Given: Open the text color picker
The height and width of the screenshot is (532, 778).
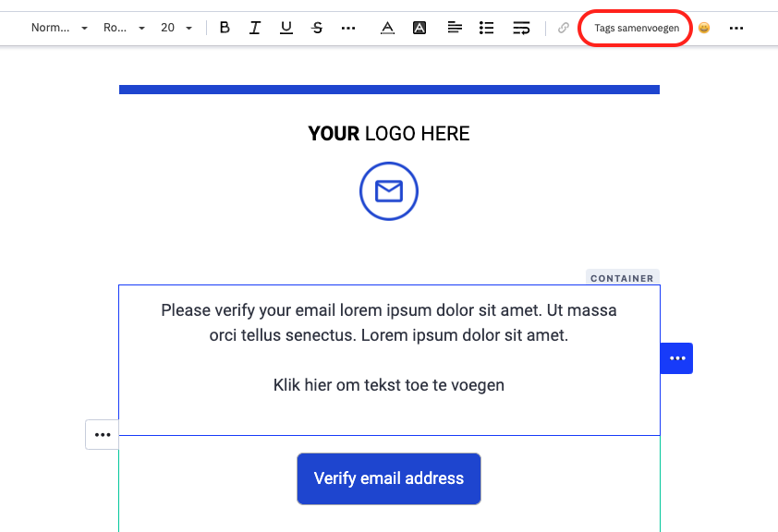Looking at the screenshot, I should pyautogui.click(x=387, y=28).
